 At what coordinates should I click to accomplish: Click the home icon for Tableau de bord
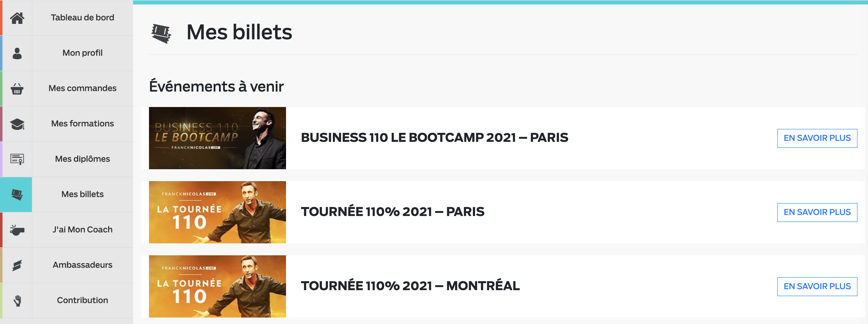[x=17, y=18]
